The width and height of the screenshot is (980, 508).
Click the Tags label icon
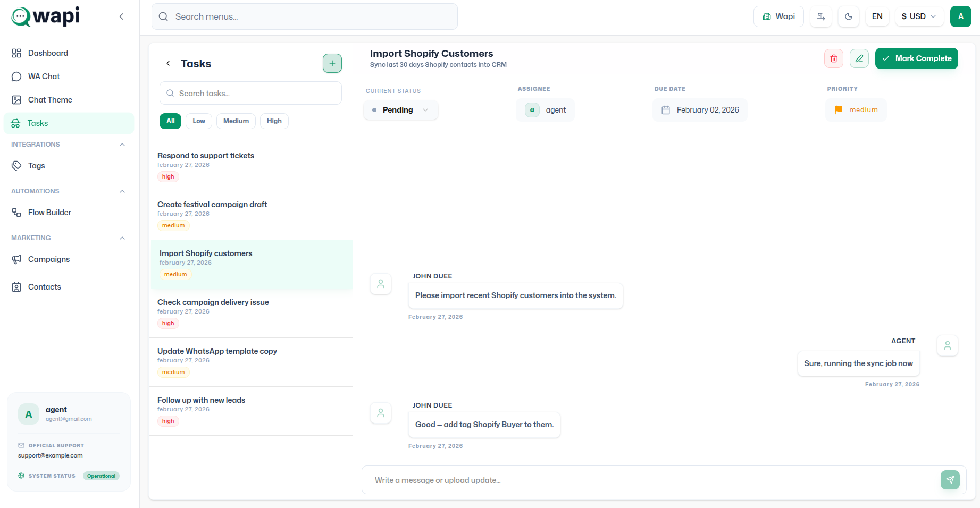coord(16,166)
